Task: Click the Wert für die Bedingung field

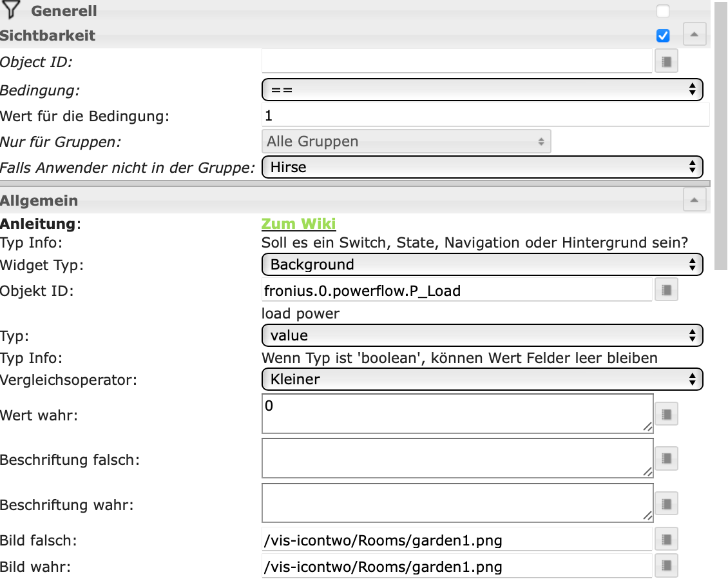Action: pos(485,116)
